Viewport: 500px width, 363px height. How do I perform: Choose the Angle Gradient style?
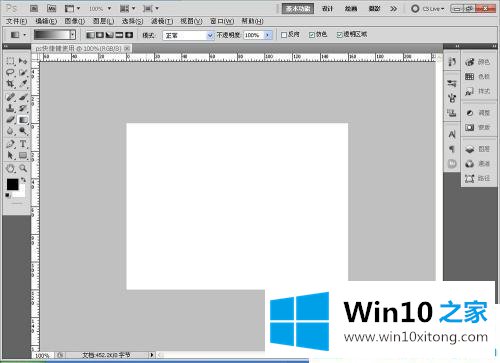point(110,35)
